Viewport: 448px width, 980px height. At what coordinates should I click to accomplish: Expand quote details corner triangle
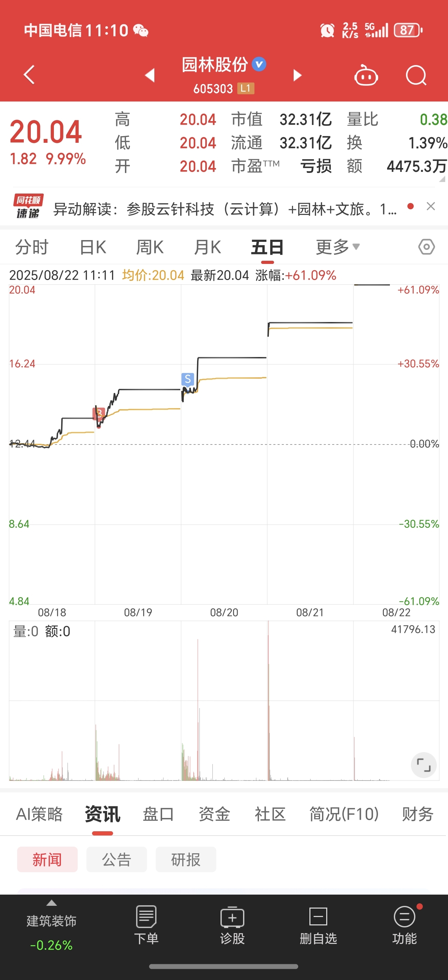click(442, 179)
